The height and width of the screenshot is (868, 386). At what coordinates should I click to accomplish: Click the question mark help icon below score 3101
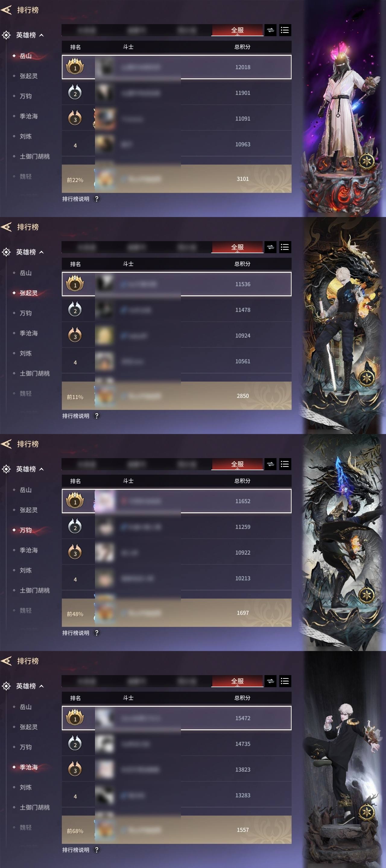(x=96, y=199)
